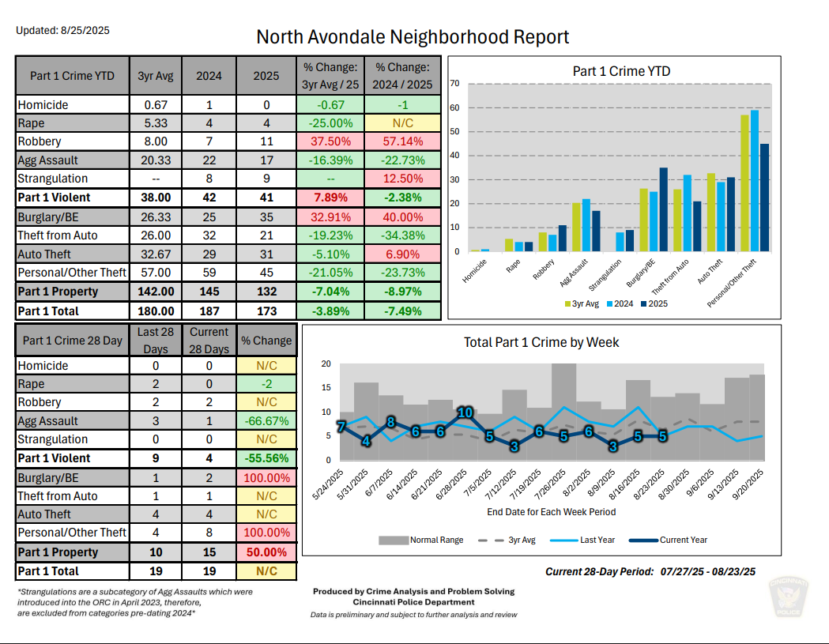Click the 3yr Avg legend swatch in bar chart
Image resolution: width=829 pixels, height=644 pixels.
pos(566,303)
